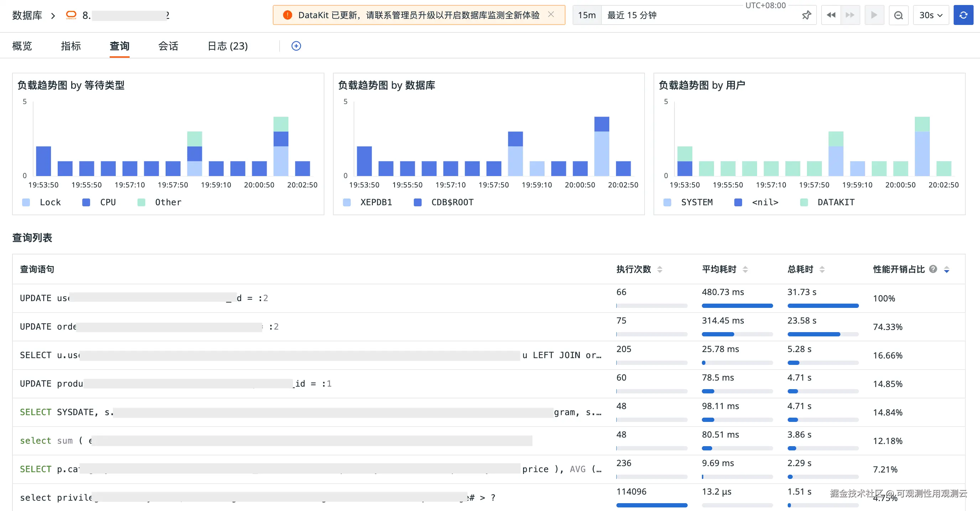Viewport: 980px width, 511px height.
Task: Pin the time range with pin icon
Action: point(806,15)
